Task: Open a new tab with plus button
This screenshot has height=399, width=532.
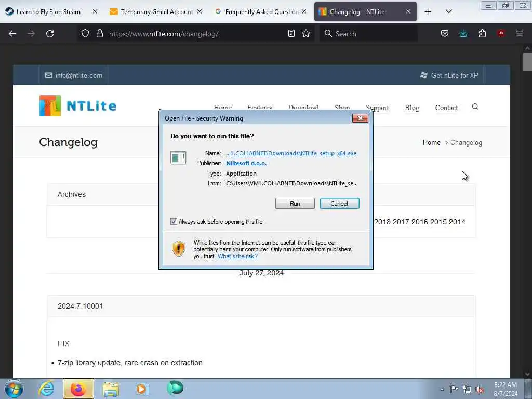Action: [x=428, y=11]
